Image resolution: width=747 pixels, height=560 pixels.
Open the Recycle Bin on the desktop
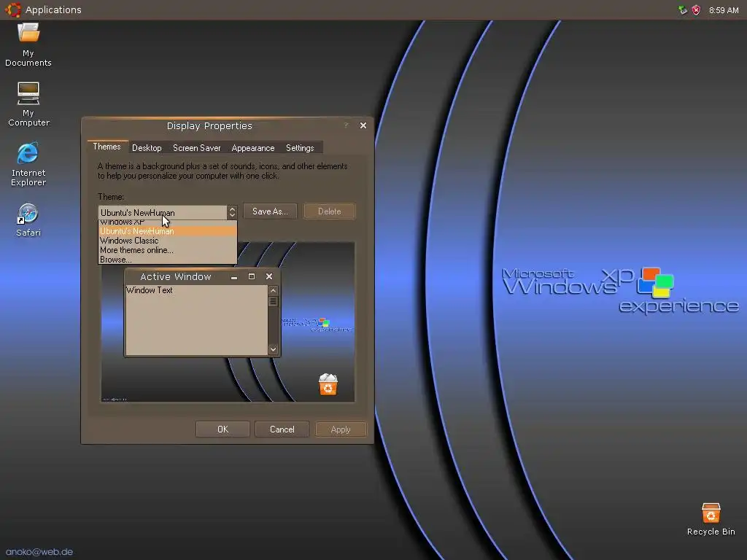(x=711, y=519)
